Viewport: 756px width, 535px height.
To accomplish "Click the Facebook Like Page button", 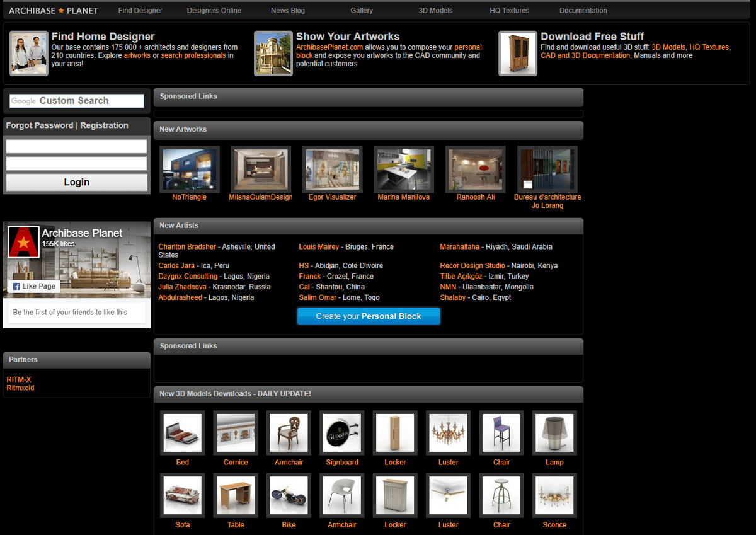I will 34,286.
